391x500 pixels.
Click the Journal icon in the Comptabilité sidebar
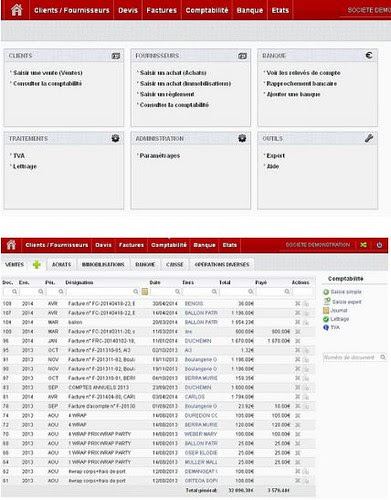[326, 310]
